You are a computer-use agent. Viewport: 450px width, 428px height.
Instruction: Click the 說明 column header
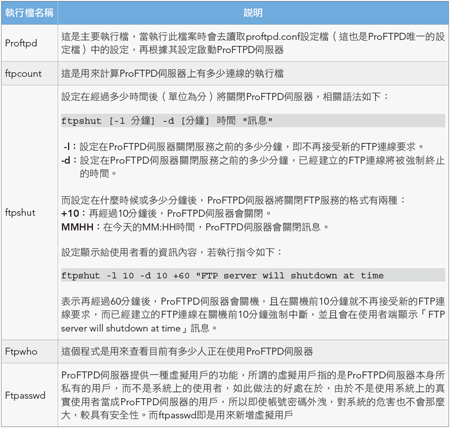coord(253,13)
